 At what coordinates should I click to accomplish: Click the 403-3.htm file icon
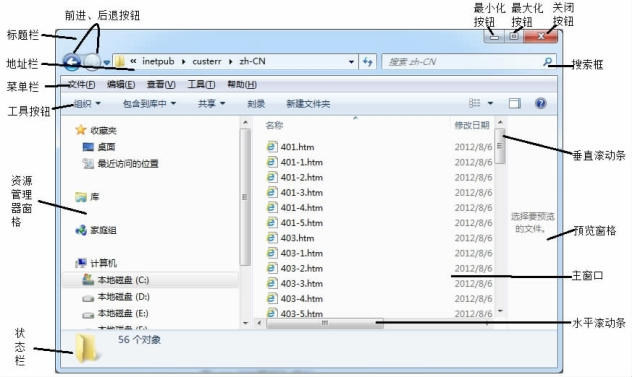point(272,283)
